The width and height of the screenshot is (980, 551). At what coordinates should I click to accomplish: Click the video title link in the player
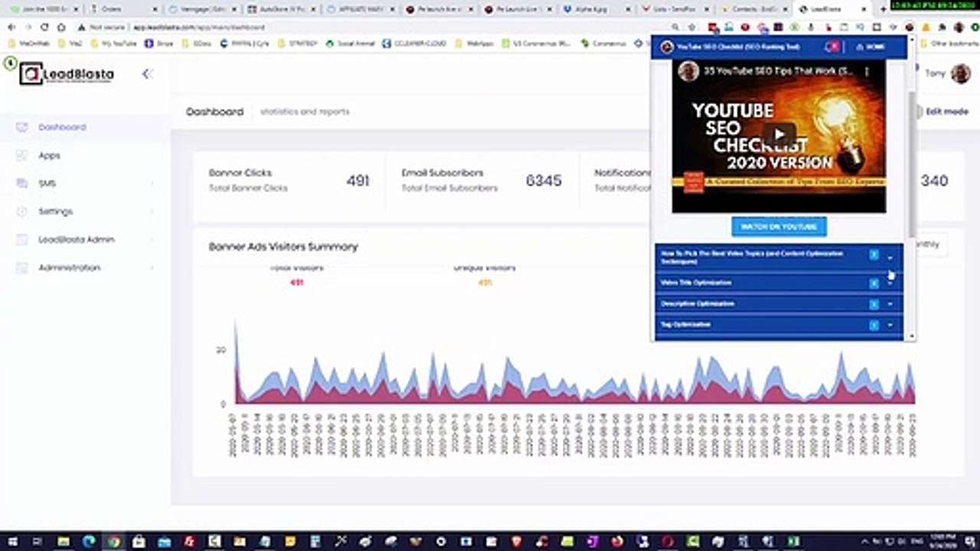tap(779, 71)
